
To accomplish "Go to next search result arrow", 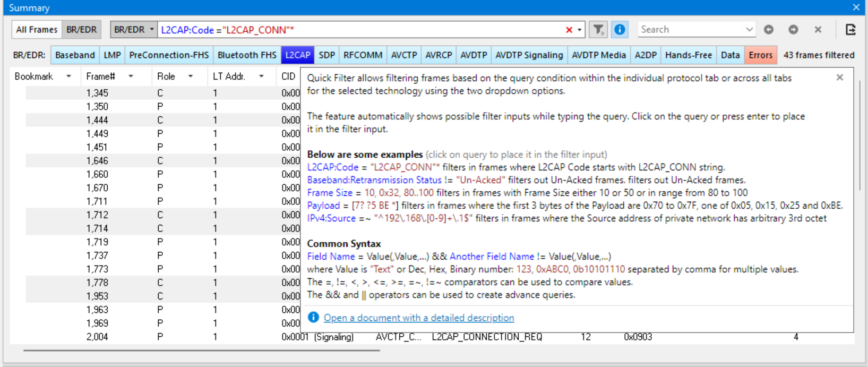I will [793, 30].
